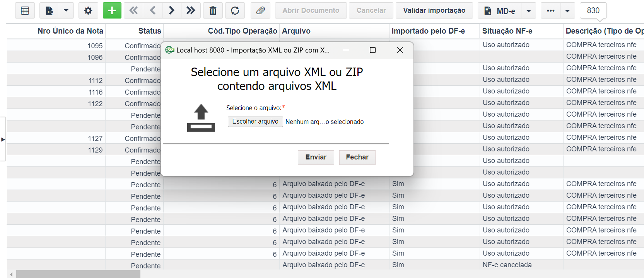644x278 pixels.
Task: Minimize the import XML dialog window
Action: pyautogui.click(x=346, y=50)
